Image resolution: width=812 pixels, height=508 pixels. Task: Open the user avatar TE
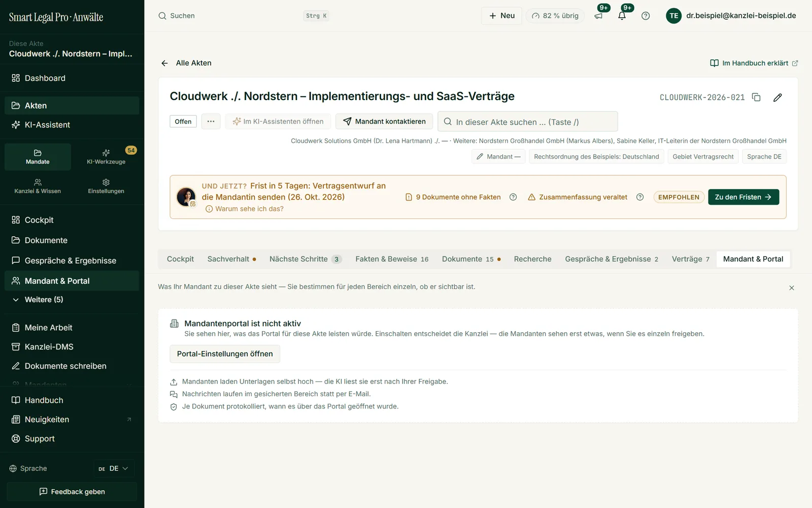(673, 16)
